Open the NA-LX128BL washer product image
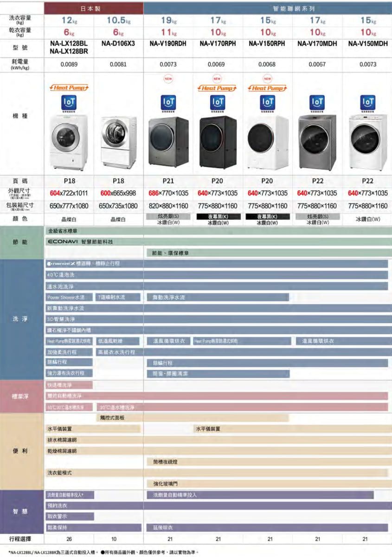The image size is (392, 557). pyautogui.click(x=69, y=142)
